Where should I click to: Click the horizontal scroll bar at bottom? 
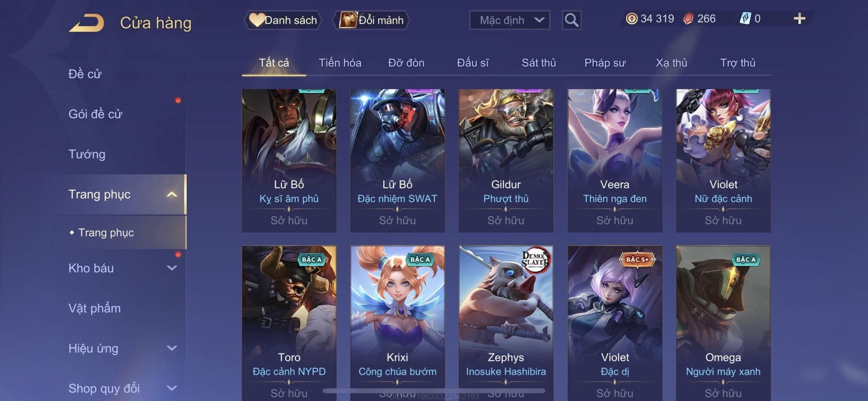pos(434,390)
